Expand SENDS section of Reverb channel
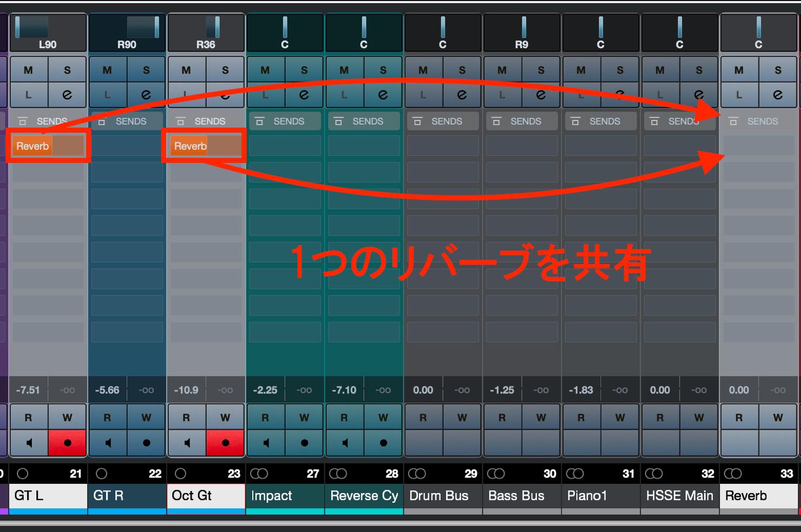 (x=759, y=121)
